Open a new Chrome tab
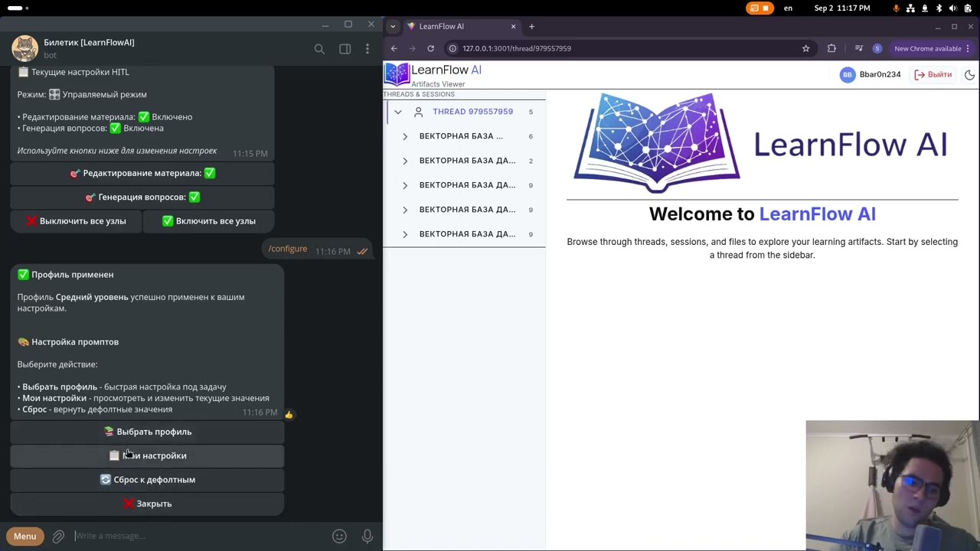The image size is (980, 551). tap(531, 26)
